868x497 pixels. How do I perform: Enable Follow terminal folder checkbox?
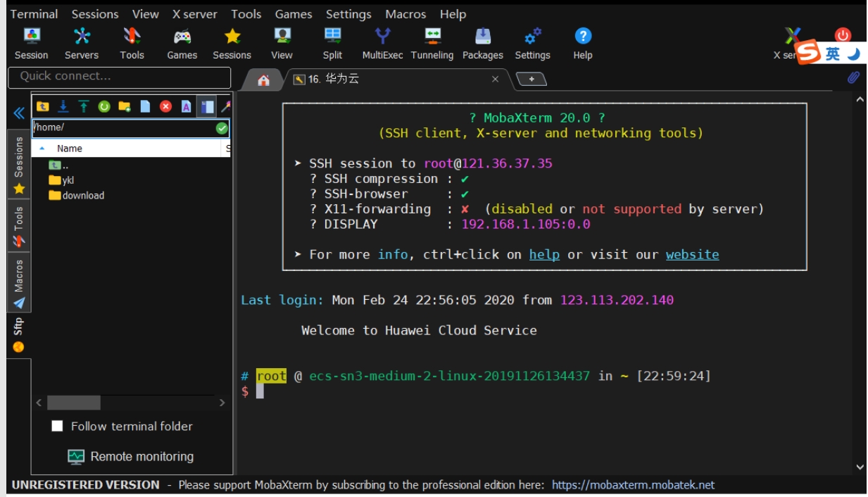click(x=58, y=426)
